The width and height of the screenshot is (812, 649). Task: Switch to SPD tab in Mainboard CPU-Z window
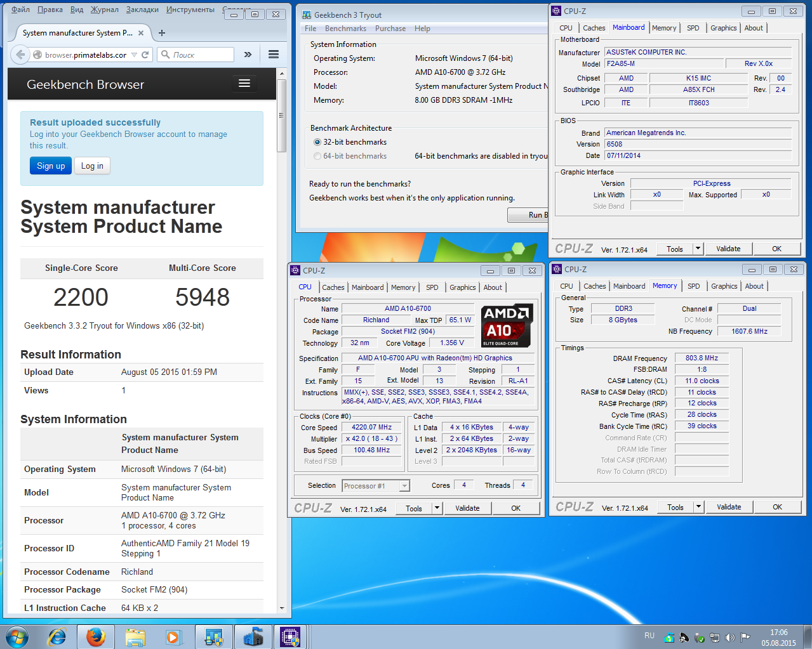693,28
